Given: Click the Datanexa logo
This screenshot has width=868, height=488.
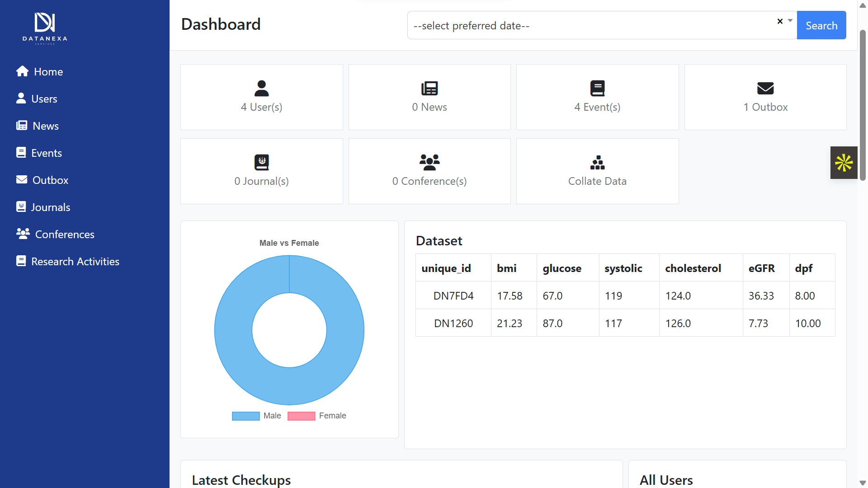Looking at the screenshot, I should (x=45, y=28).
